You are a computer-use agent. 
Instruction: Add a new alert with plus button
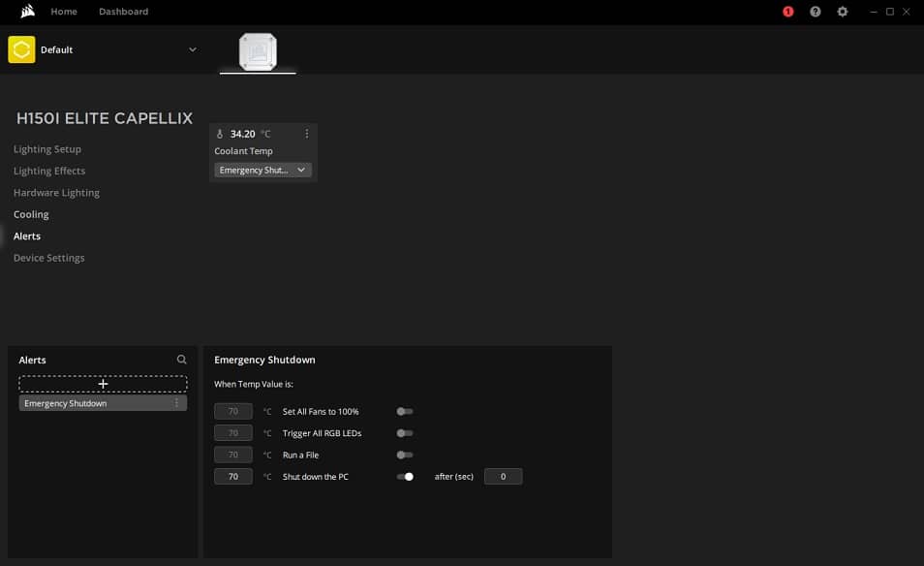(103, 384)
